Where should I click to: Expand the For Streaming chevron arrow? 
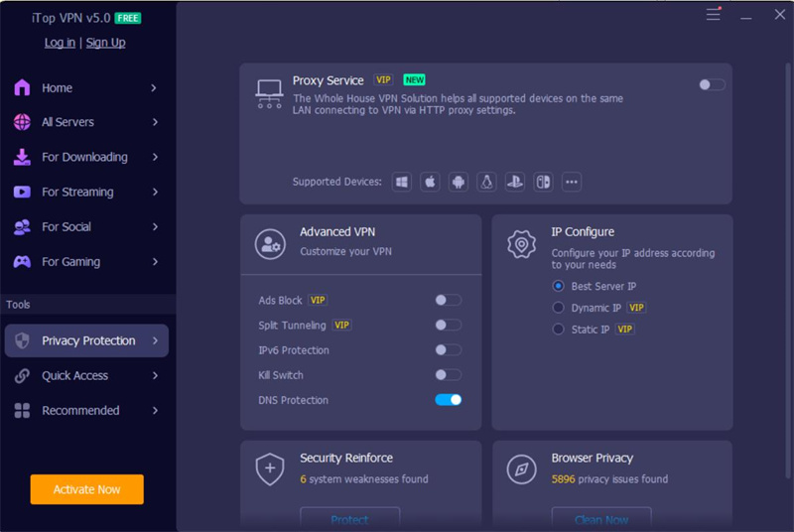[x=155, y=192]
